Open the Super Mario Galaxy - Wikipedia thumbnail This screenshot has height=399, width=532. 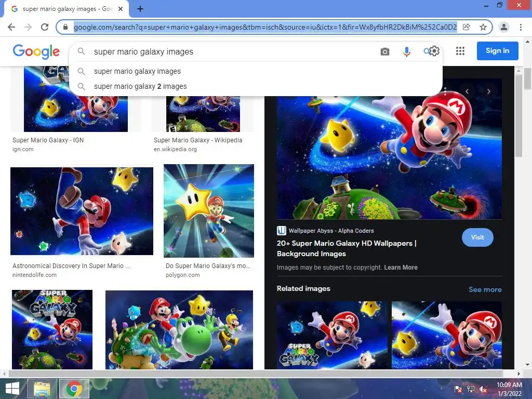click(x=203, y=114)
